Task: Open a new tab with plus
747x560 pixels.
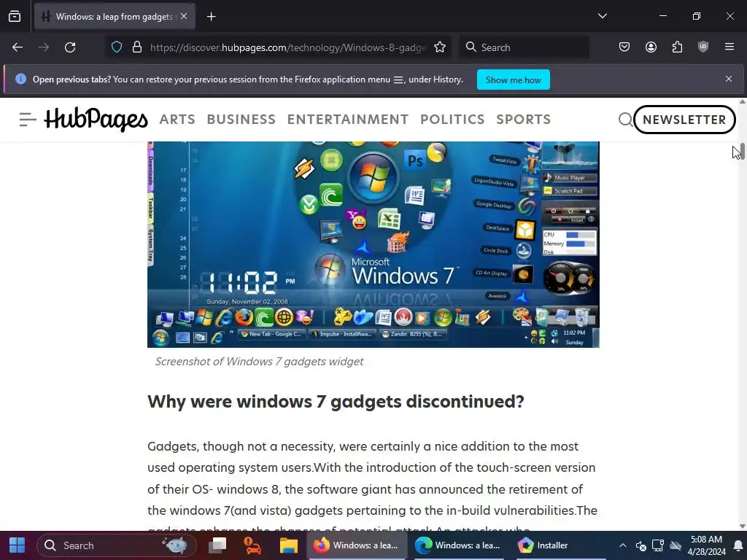Action: click(211, 17)
